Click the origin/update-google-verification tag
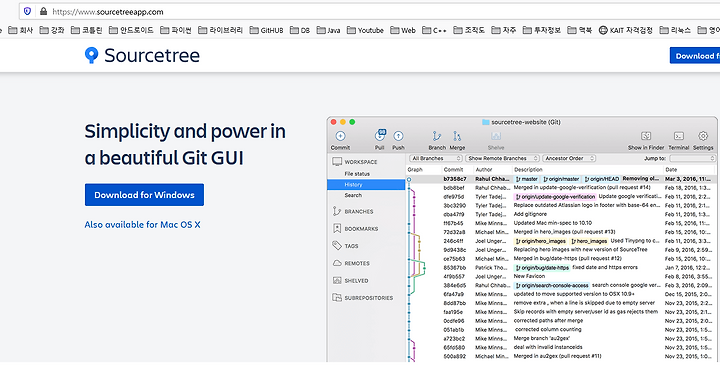720x366 pixels. click(555, 197)
